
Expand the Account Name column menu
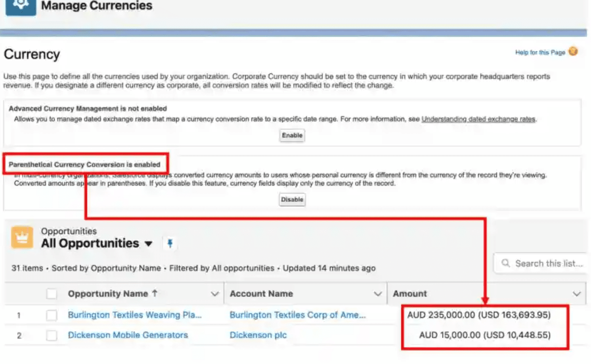click(378, 294)
